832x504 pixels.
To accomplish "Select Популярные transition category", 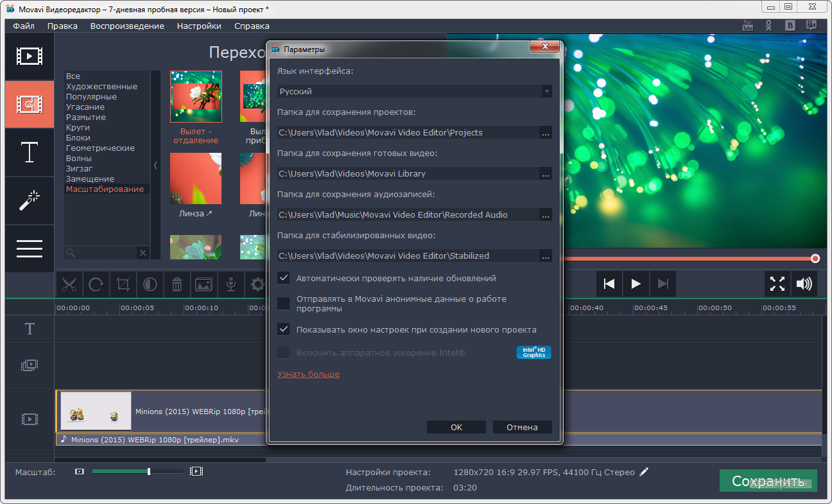I will (x=91, y=96).
